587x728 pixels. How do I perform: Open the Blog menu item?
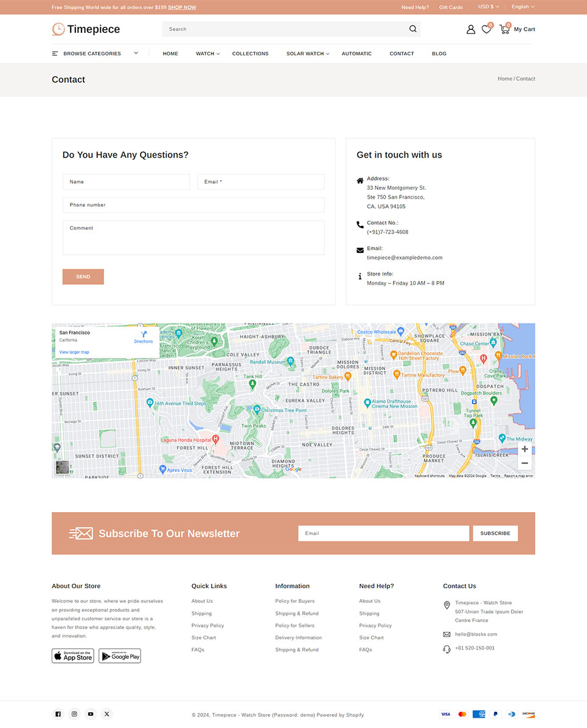439,54
